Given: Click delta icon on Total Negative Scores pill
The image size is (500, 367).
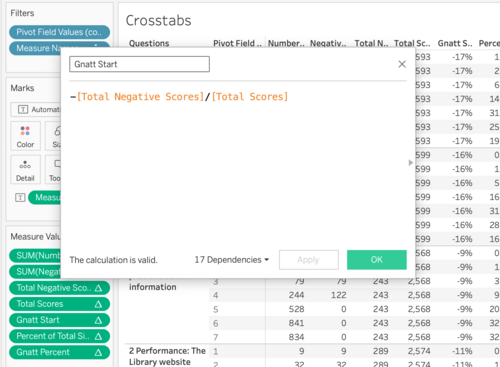Looking at the screenshot, I should pos(98,288).
